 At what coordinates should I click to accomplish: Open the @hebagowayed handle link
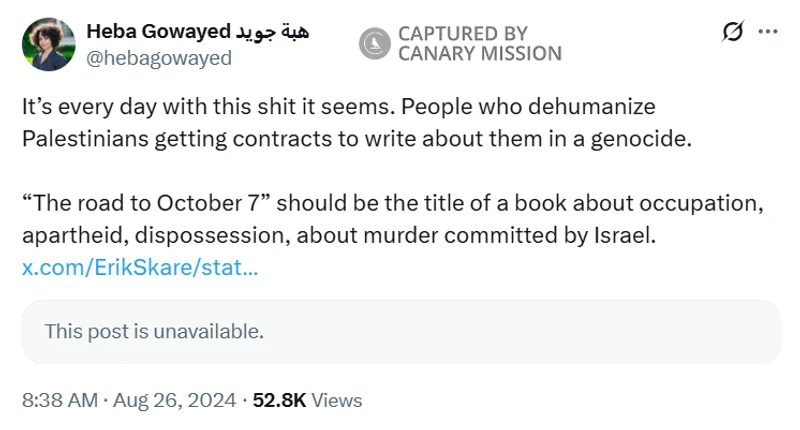pyautogui.click(x=159, y=58)
